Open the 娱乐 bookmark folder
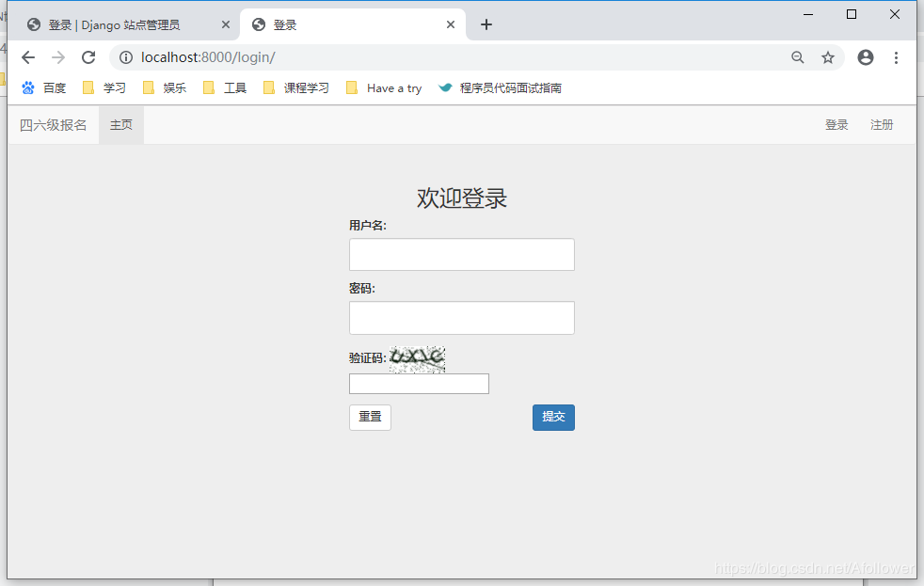Screen dimensions: 924x586 (x=165, y=88)
